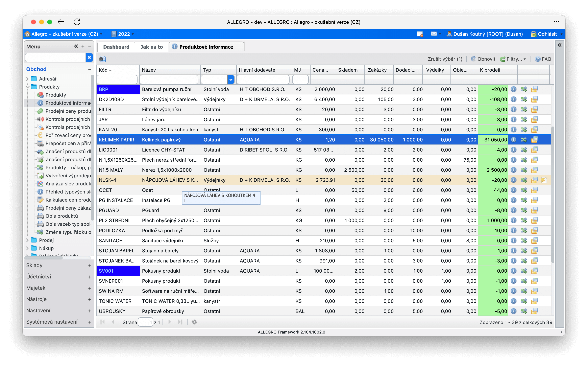Click the menu tree horizontal scrollbar
Viewport: 588px width, 366px height.
click(x=44, y=258)
